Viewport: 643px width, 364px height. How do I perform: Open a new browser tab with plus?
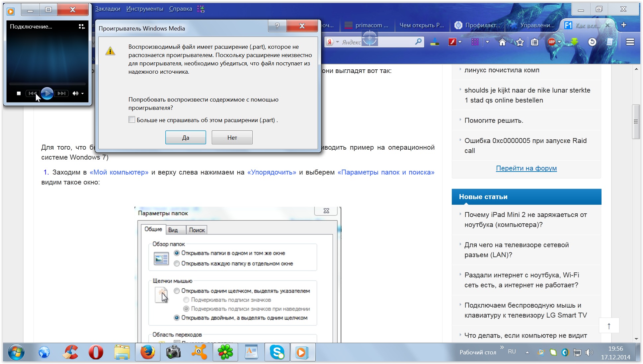(x=624, y=25)
